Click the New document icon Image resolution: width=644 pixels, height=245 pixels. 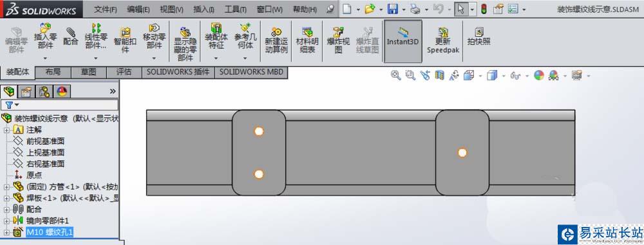[x=346, y=9]
